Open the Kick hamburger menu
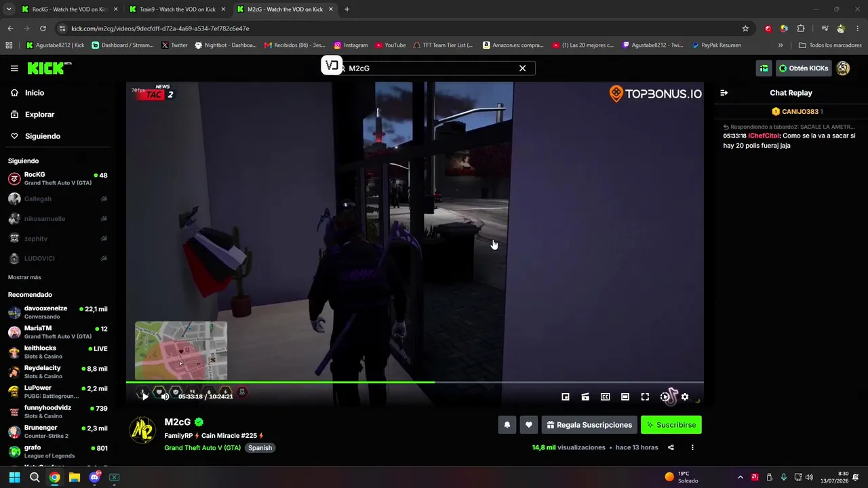 tap(14, 68)
